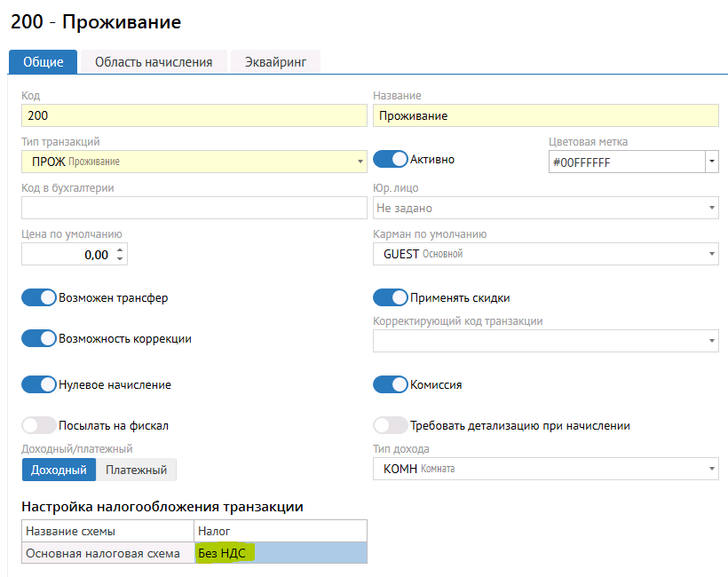Viewport: 728px width, 577px height.
Task: Click the Код в бухгалтерии input field
Action: pos(194,208)
